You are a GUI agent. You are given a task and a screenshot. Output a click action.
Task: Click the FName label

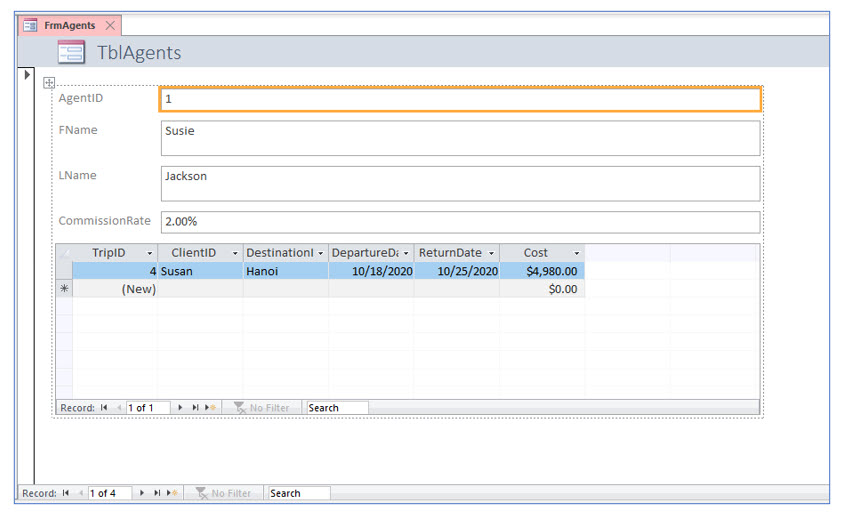[x=78, y=130]
